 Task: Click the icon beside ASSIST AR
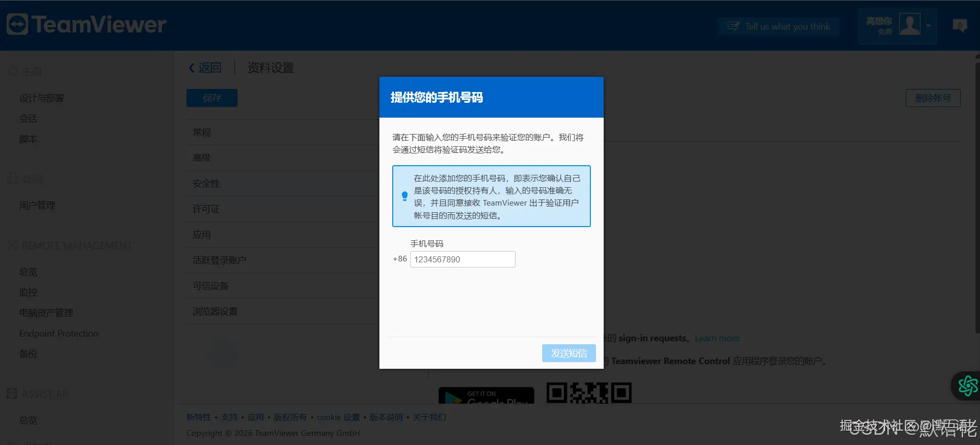(12, 393)
